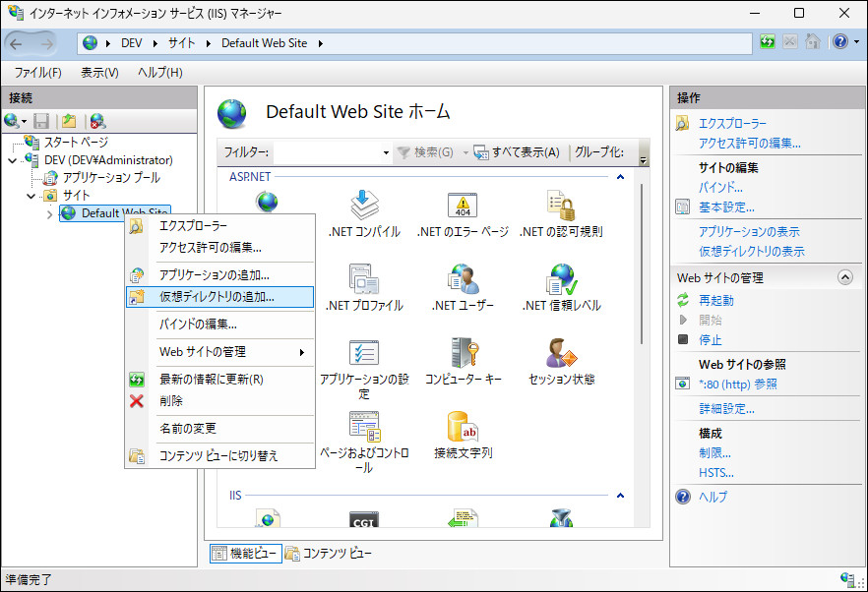Collapse the サイト tree node
This screenshot has width=868, height=592.
[x=31, y=196]
